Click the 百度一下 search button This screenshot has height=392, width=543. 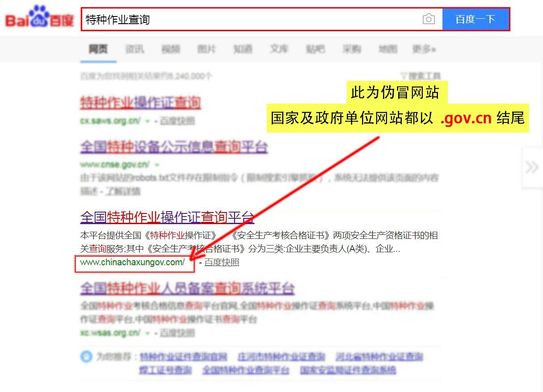point(476,19)
